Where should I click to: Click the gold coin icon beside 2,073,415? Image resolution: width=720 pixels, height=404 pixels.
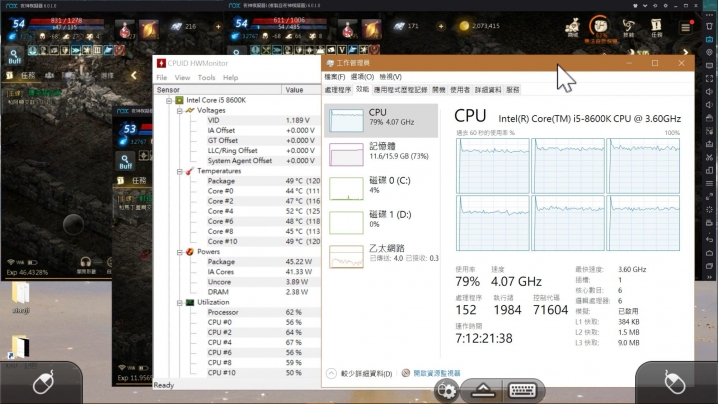(464, 26)
